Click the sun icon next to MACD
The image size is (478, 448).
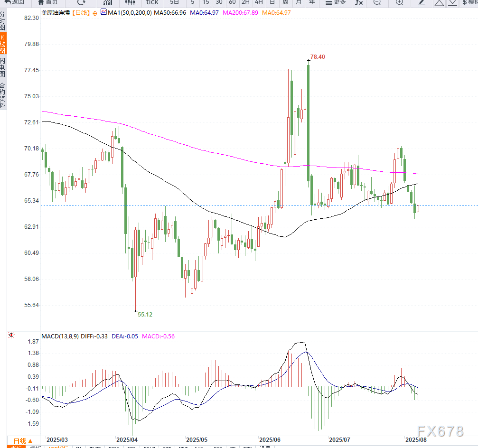pyautogui.click(x=11, y=336)
